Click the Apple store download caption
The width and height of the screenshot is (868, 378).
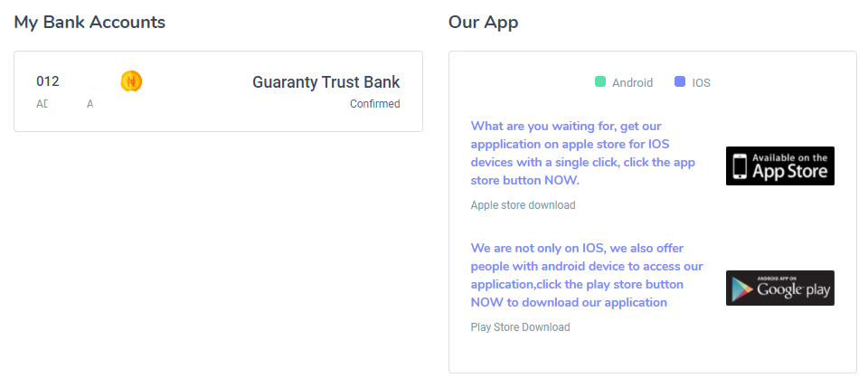524,205
